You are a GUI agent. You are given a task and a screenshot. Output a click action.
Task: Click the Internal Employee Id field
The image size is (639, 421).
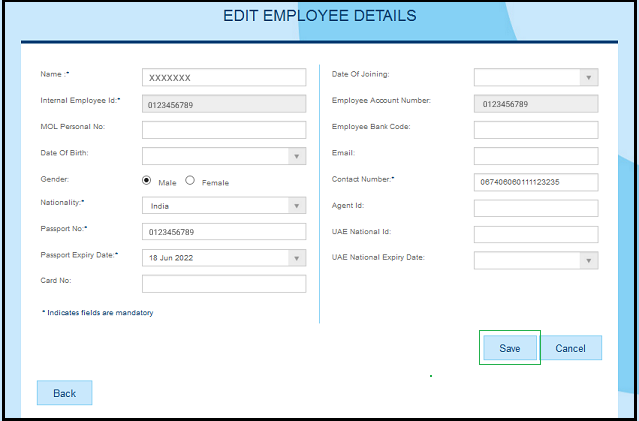[224, 103]
